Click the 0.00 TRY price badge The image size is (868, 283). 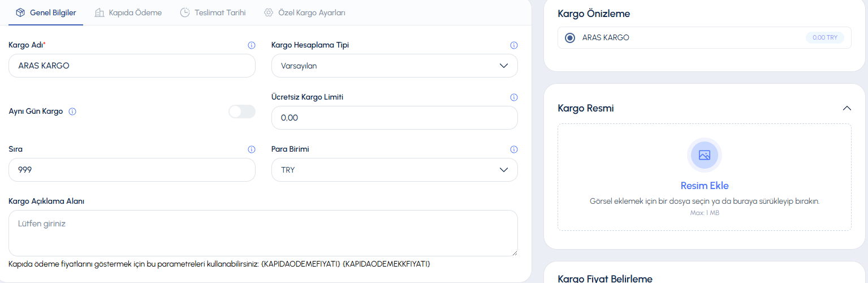tap(825, 38)
